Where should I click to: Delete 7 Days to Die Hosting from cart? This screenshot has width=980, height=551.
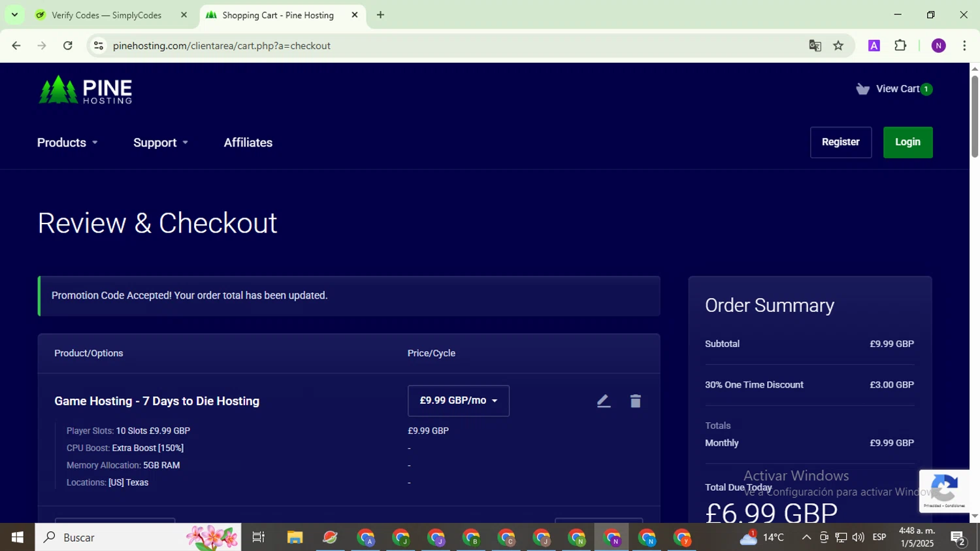635,401
